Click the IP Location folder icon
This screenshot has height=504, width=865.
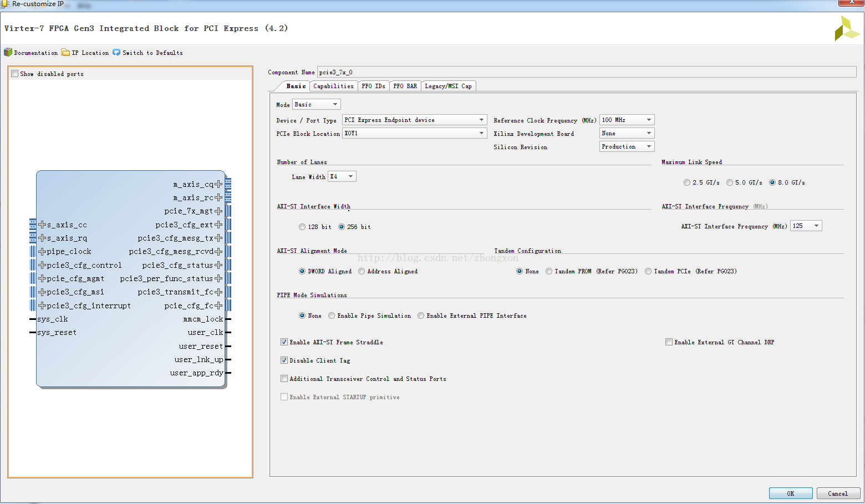65,53
